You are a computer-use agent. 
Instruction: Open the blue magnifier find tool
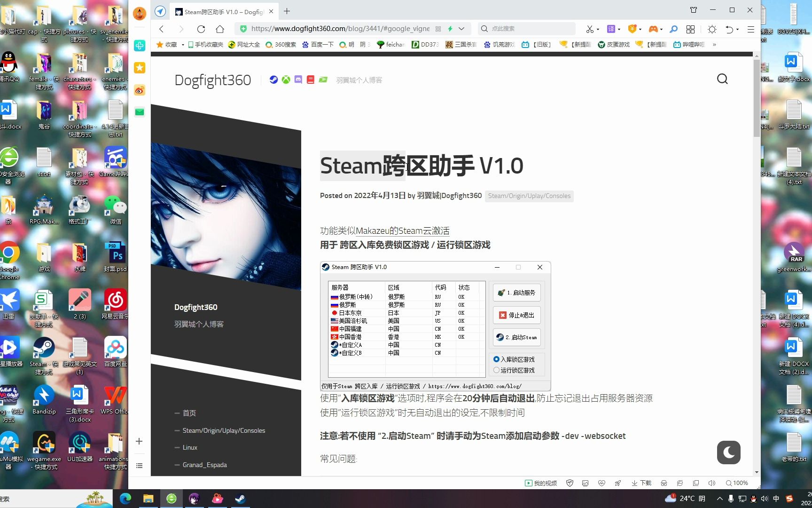pyautogui.click(x=673, y=29)
